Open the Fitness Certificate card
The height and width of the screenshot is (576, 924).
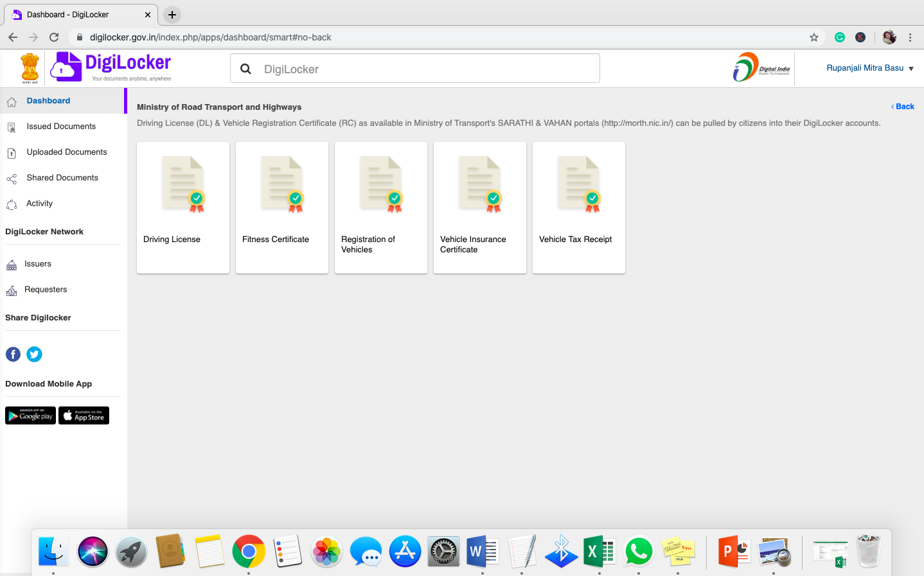tap(282, 207)
